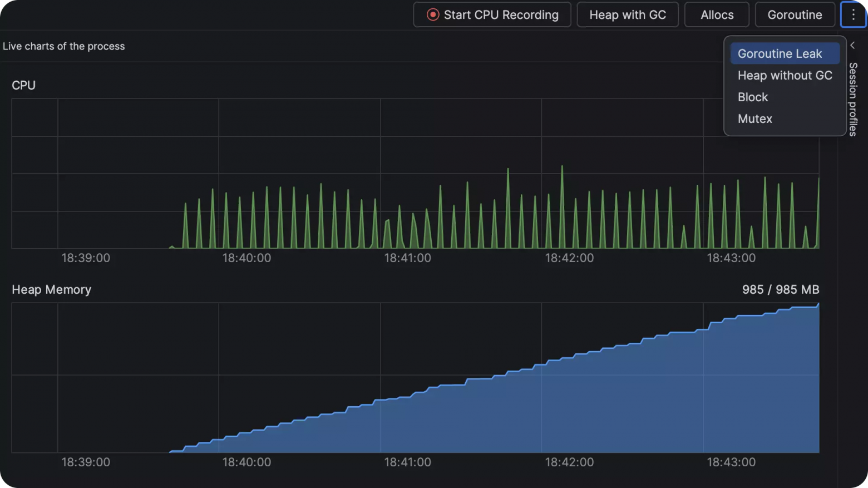Expand the Session profiles chevron arrow
The image size is (868, 488).
pos(852,46)
